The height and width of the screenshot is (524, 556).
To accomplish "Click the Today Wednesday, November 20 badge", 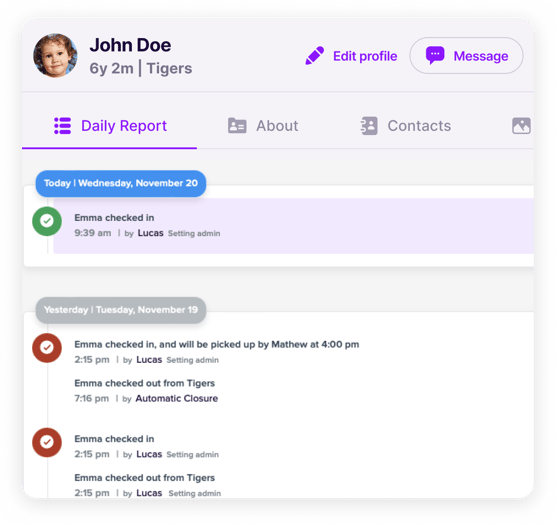I will click(121, 183).
